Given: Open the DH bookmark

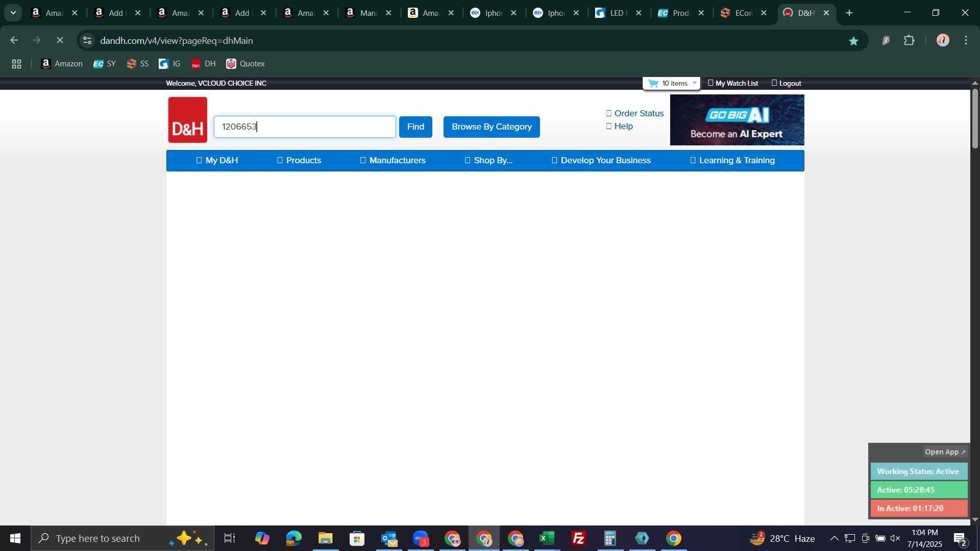Looking at the screenshot, I should click(204, 64).
